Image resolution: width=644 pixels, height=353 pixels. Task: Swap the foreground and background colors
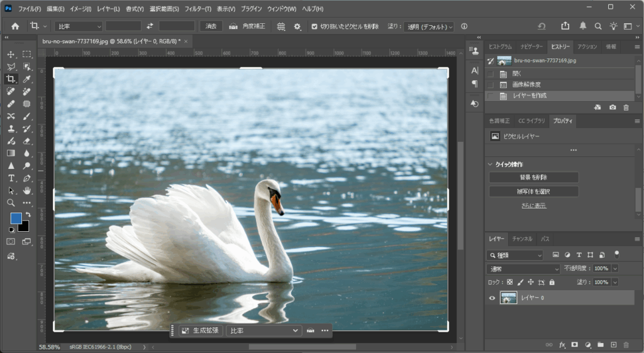click(28, 215)
